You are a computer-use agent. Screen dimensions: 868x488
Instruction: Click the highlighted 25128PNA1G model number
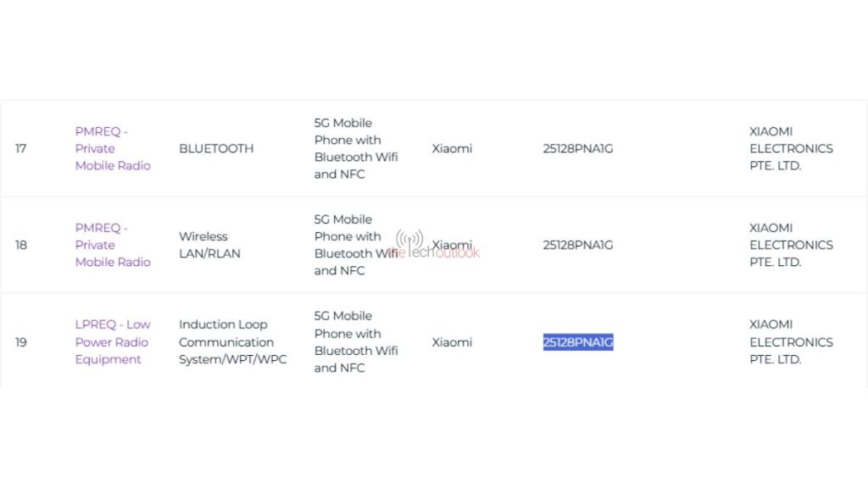point(578,342)
